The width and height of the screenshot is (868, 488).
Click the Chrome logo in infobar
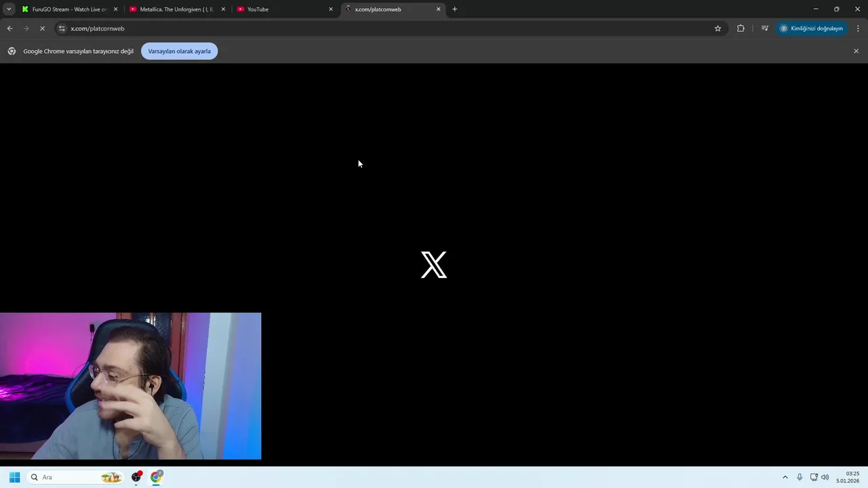pyautogui.click(x=12, y=52)
